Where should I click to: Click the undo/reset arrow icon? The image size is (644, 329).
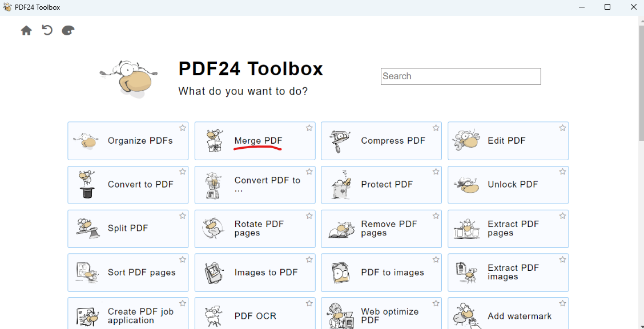[47, 30]
